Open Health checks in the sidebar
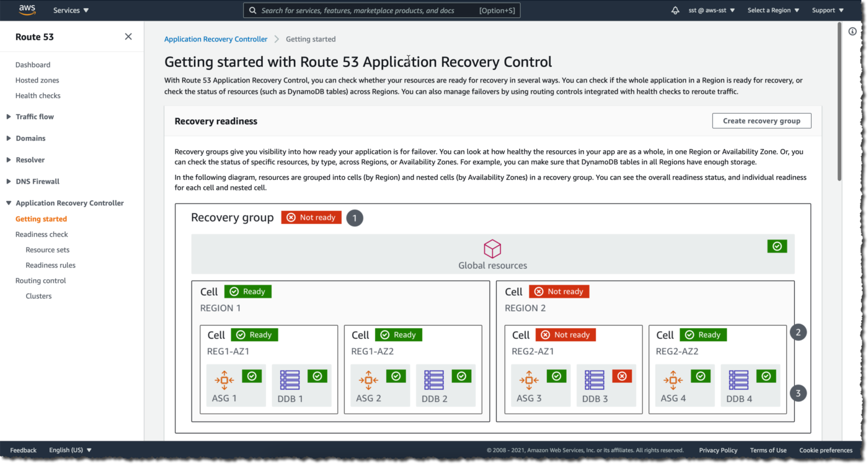Image resolution: width=868 pixels, height=464 pixels. [x=38, y=96]
